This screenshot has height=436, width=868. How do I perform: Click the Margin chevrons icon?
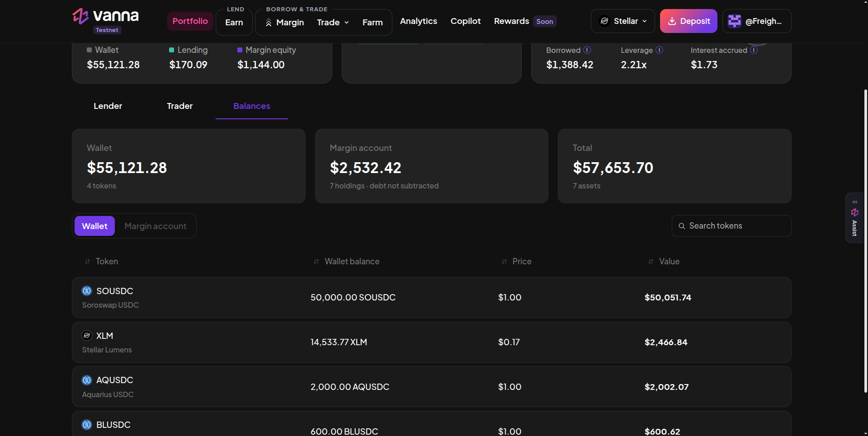pos(269,23)
